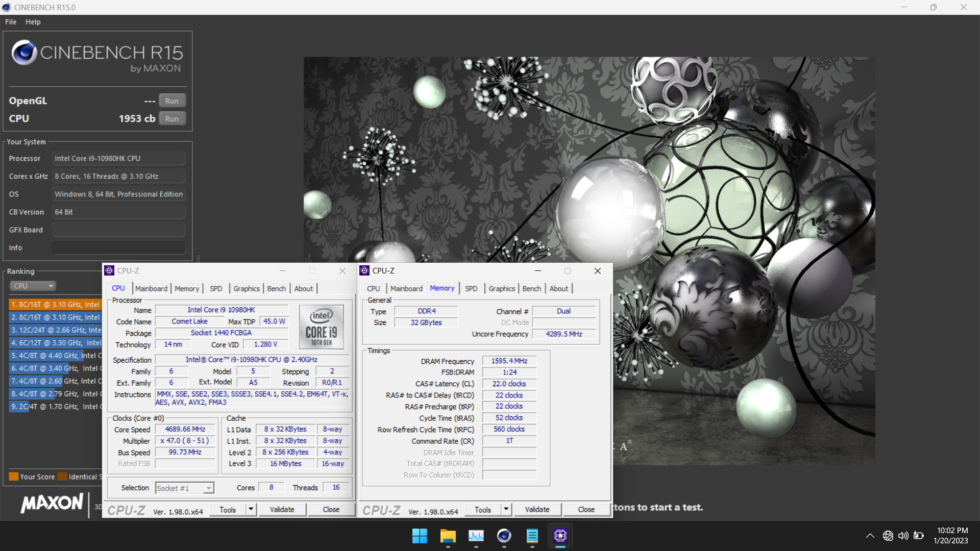Image resolution: width=980 pixels, height=551 pixels.
Task: Click Validate in right CPU-Z window
Action: [x=537, y=509]
